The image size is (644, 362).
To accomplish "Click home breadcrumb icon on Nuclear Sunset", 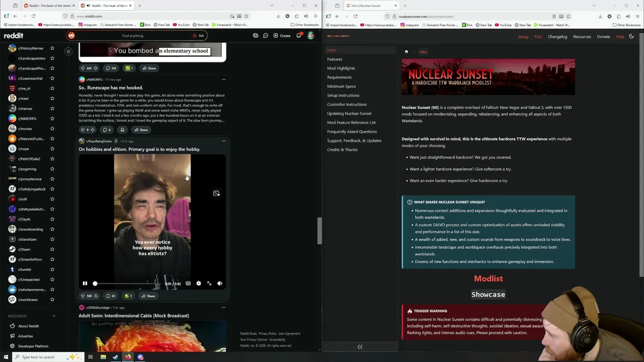I will (407, 52).
